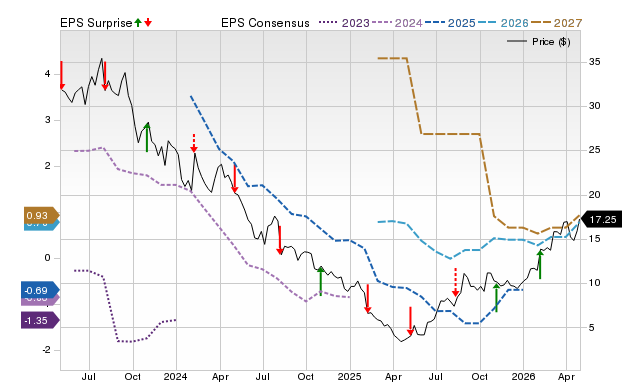Click the green surprise arrow near November 2025
Image resolution: width=640 pixels, height=382 pixels.
pos(496,298)
